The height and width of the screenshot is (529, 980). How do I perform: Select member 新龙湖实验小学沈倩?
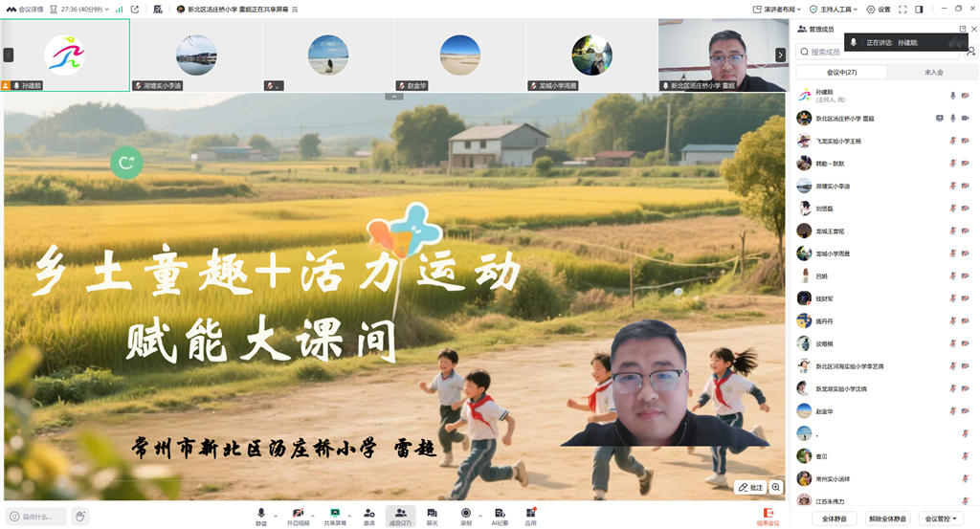pos(883,388)
